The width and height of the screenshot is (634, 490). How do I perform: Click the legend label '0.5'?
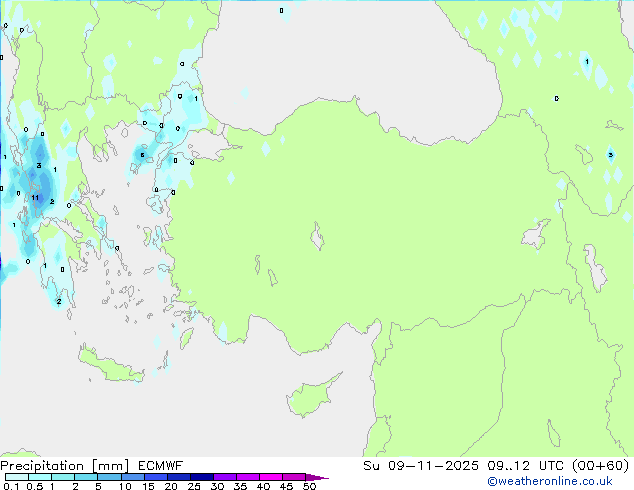(35, 486)
